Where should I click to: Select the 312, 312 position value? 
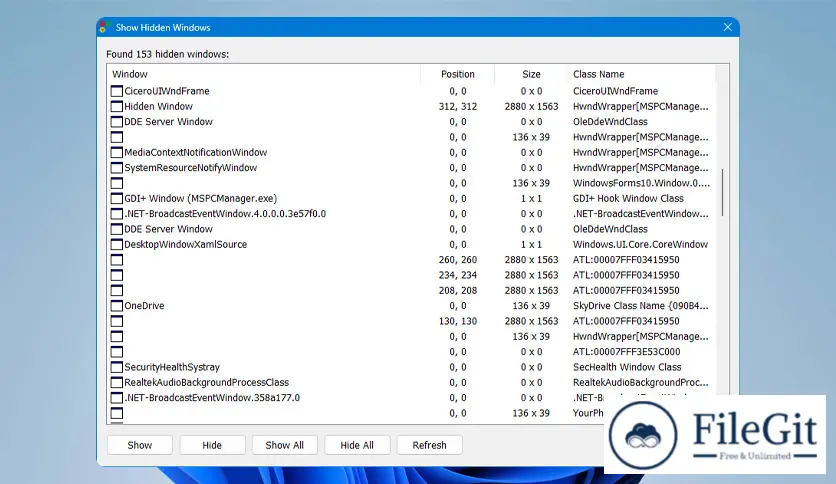coord(457,107)
